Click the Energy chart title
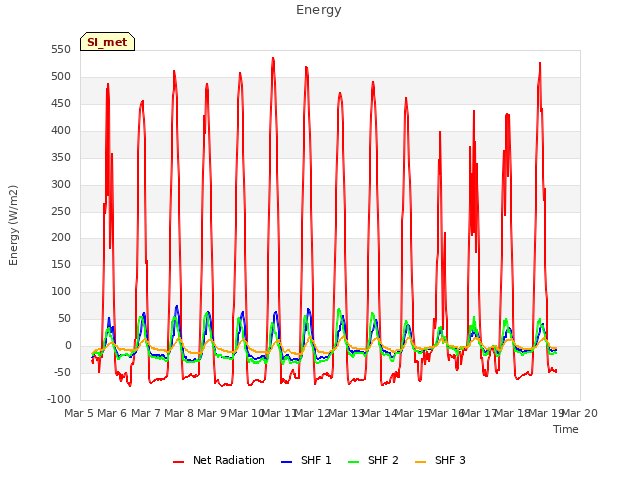 pyautogui.click(x=319, y=10)
